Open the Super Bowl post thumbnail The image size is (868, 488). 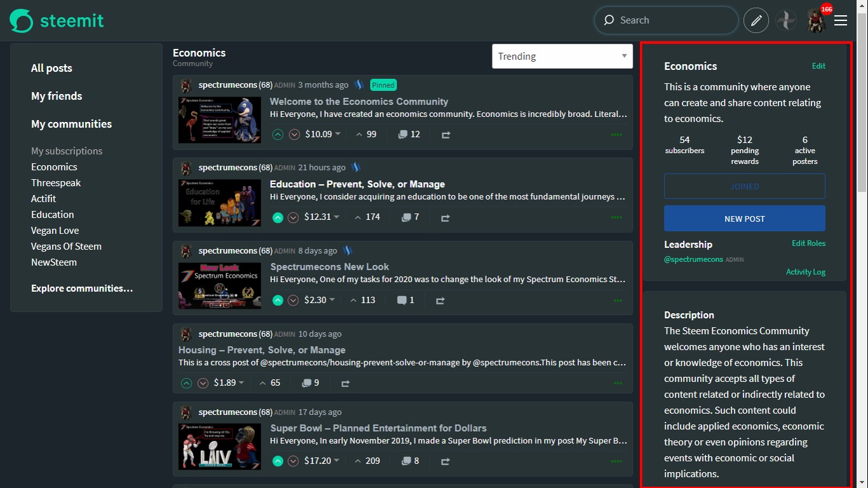click(220, 447)
